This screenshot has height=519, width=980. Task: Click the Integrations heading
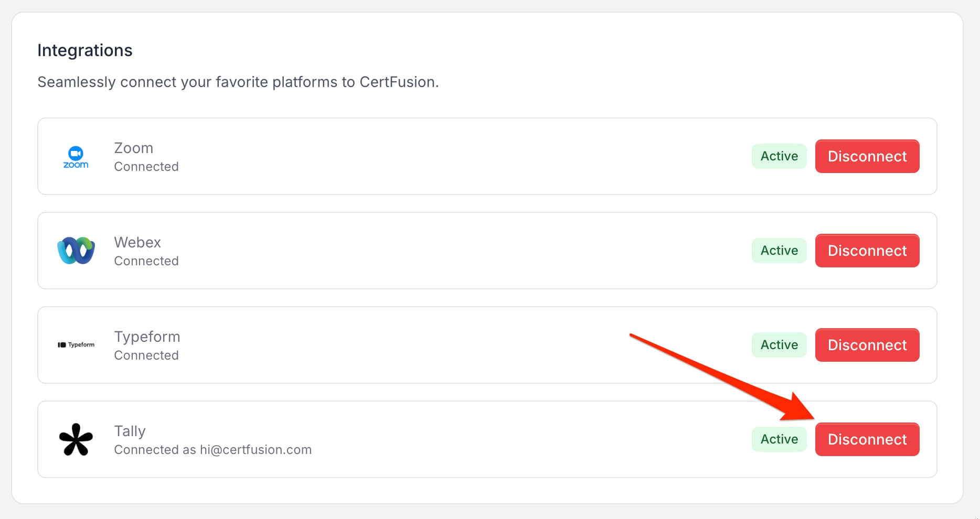[x=85, y=50]
